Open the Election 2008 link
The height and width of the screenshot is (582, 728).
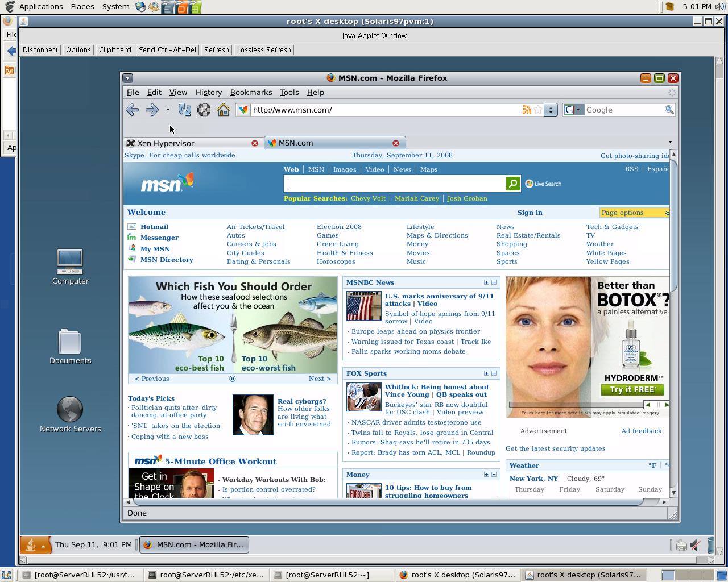tap(339, 227)
